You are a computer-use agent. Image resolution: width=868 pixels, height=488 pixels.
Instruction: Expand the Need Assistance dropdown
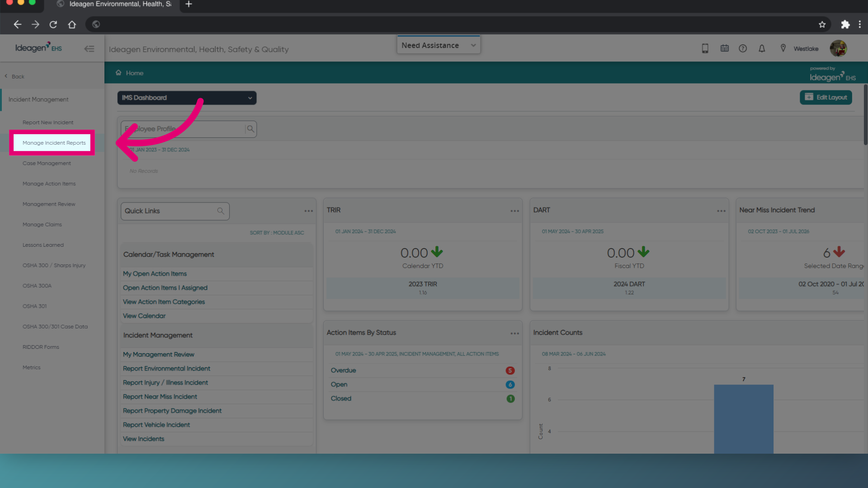coord(439,45)
